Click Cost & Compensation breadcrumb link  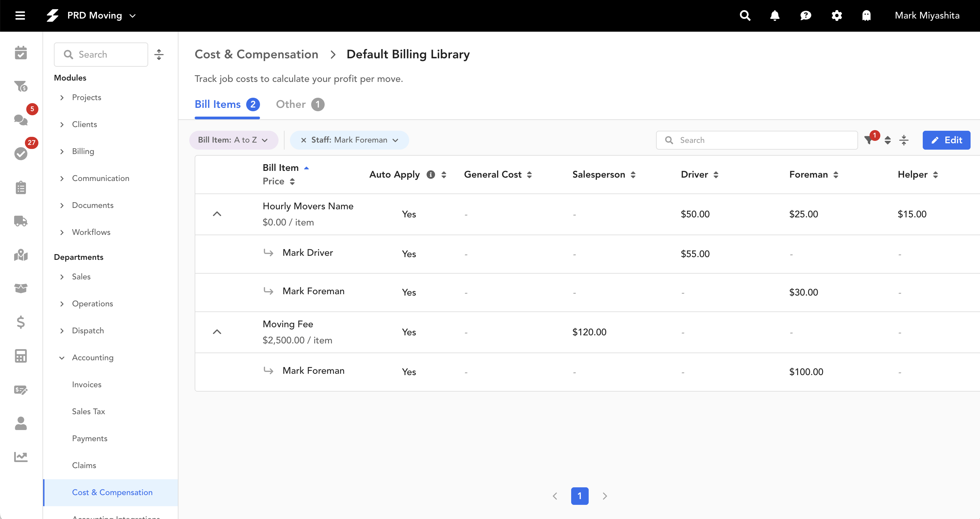(256, 55)
